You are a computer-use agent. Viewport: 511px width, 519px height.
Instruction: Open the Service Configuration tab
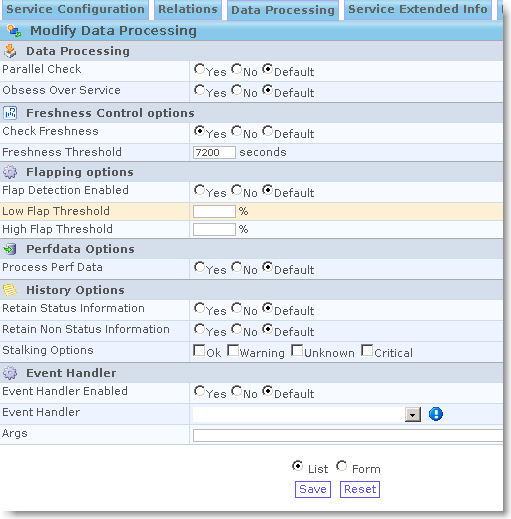(x=75, y=10)
